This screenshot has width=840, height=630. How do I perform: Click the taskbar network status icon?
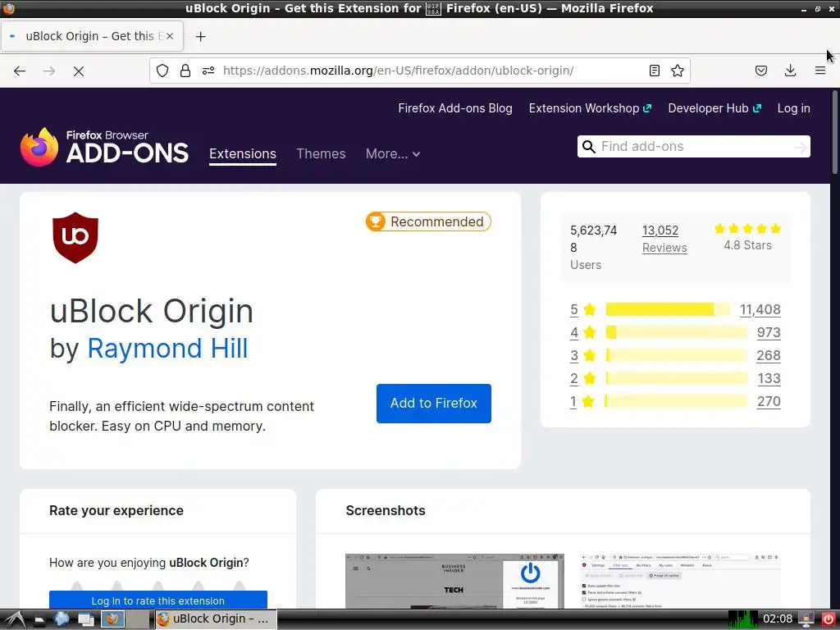[806, 620]
